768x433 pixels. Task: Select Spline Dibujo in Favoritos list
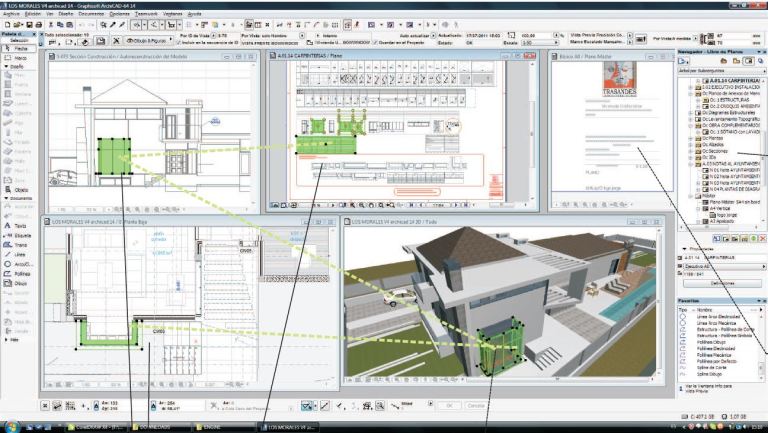coord(712,374)
